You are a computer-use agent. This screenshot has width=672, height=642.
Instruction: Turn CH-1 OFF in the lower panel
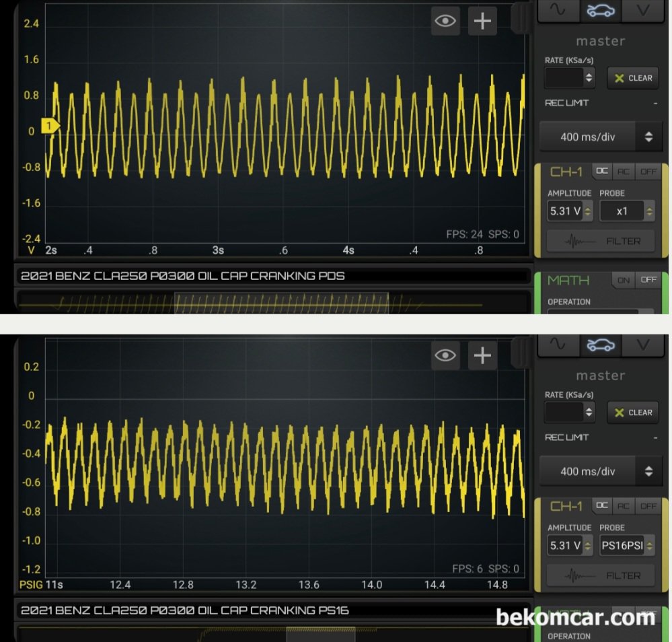tap(648, 506)
